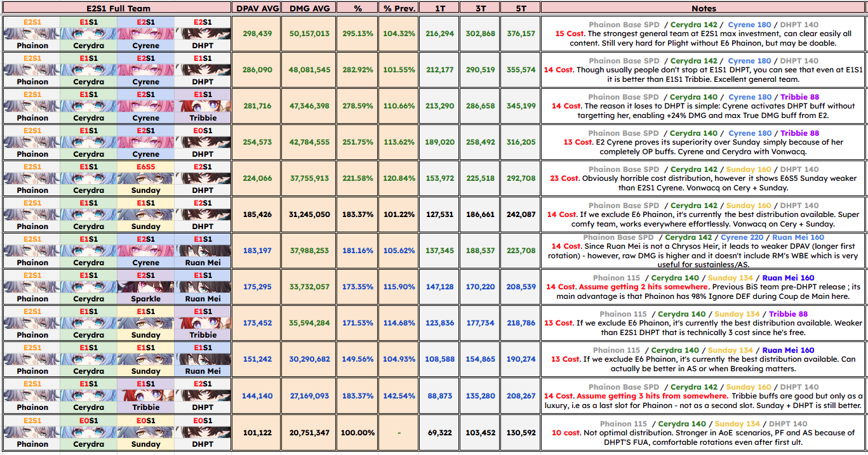The width and height of the screenshot is (868, 455).
Task: Click the 251.75% cell
Action: 357,142
